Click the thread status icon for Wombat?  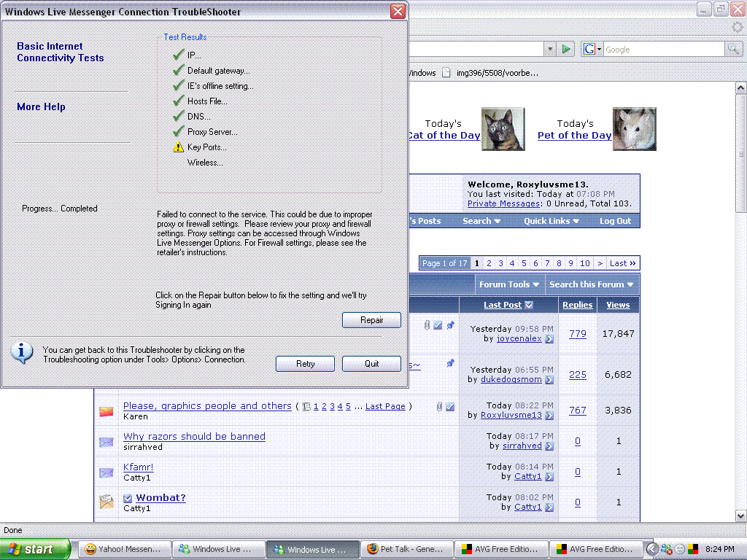click(107, 502)
